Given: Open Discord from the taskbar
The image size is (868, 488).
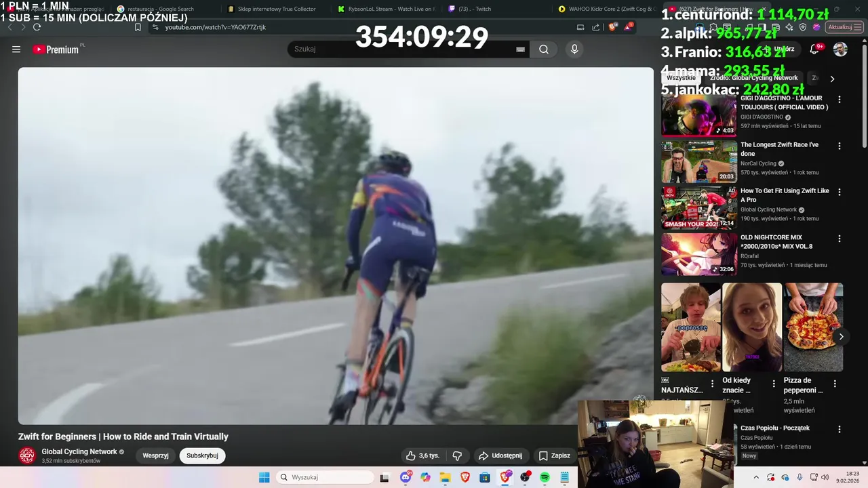Looking at the screenshot, I should [x=406, y=477].
